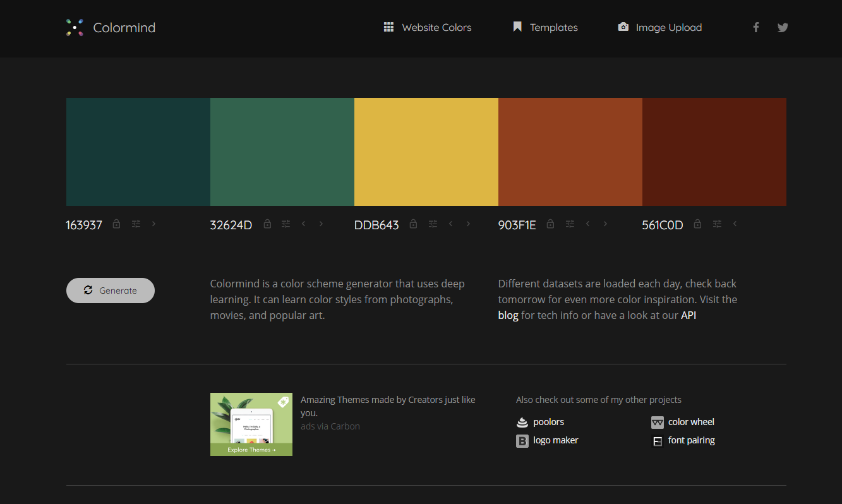Click the Generate button
This screenshot has height=504, width=842.
click(111, 291)
